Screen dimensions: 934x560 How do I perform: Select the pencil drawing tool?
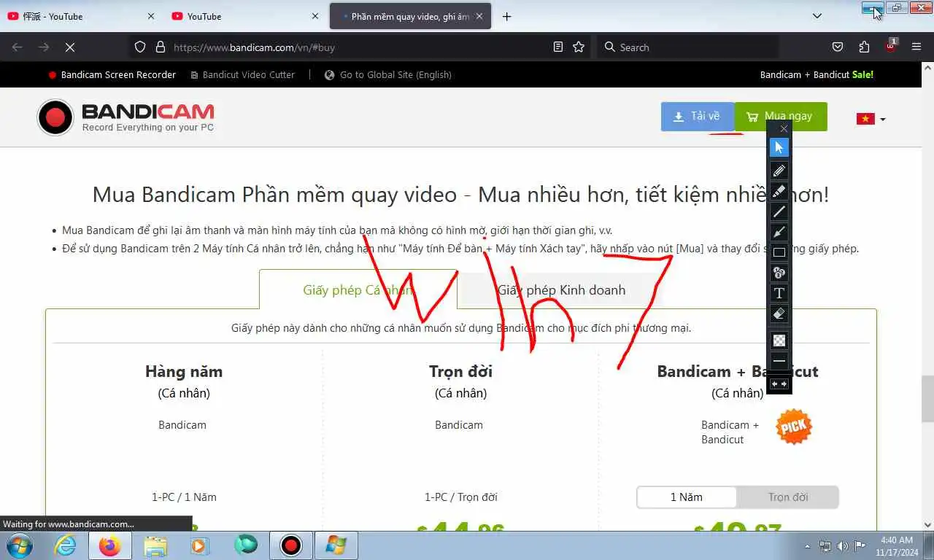click(x=779, y=171)
